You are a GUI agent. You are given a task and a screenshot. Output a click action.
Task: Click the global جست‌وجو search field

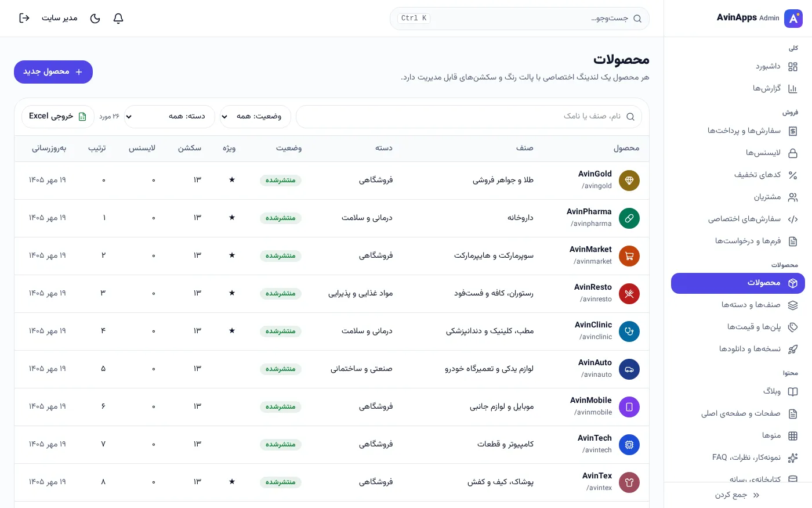(x=520, y=19)
